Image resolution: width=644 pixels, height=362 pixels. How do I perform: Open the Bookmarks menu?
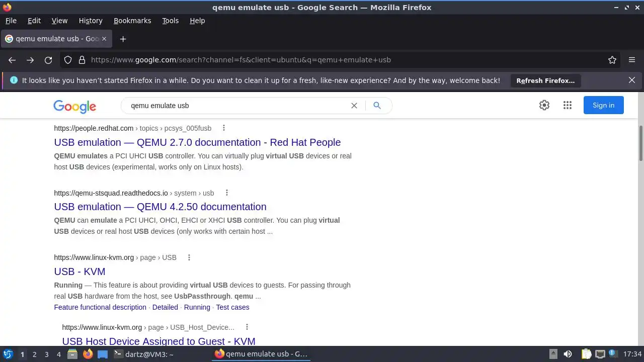pyautogui.click(x=132, y=21)
